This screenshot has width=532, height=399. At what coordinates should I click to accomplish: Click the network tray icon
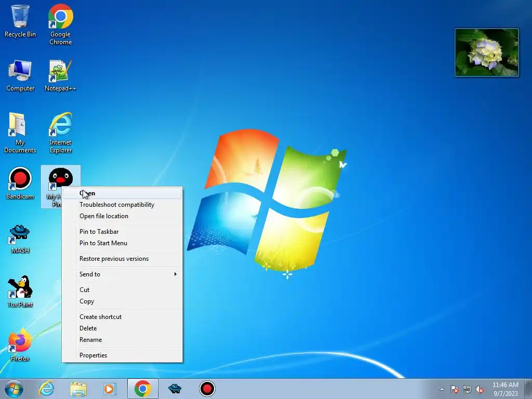(467, 389)
